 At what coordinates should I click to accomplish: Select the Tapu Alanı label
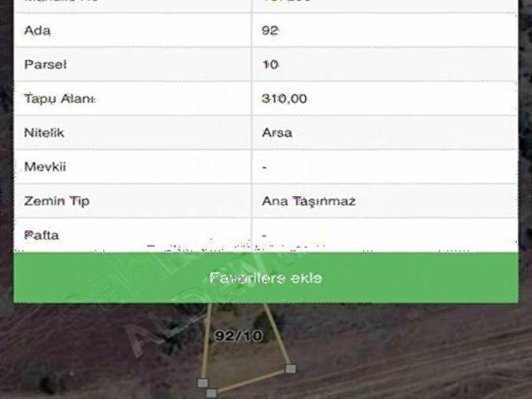[59, 99]
